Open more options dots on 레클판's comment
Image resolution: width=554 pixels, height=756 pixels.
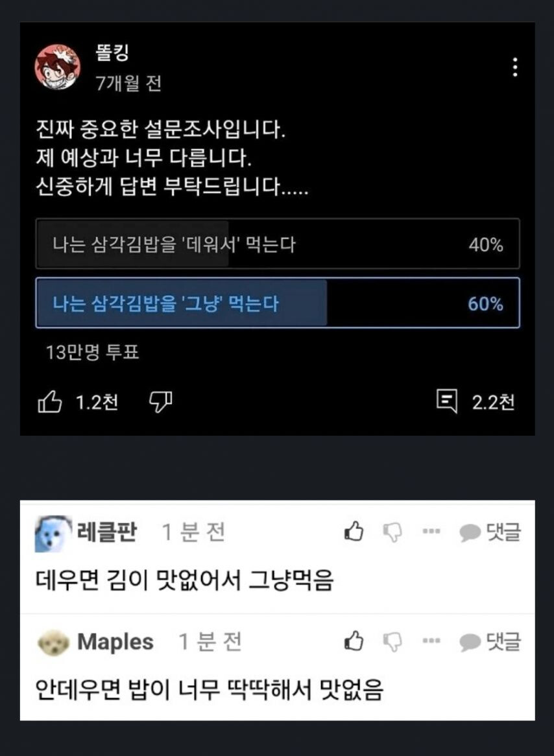point(431,531)
